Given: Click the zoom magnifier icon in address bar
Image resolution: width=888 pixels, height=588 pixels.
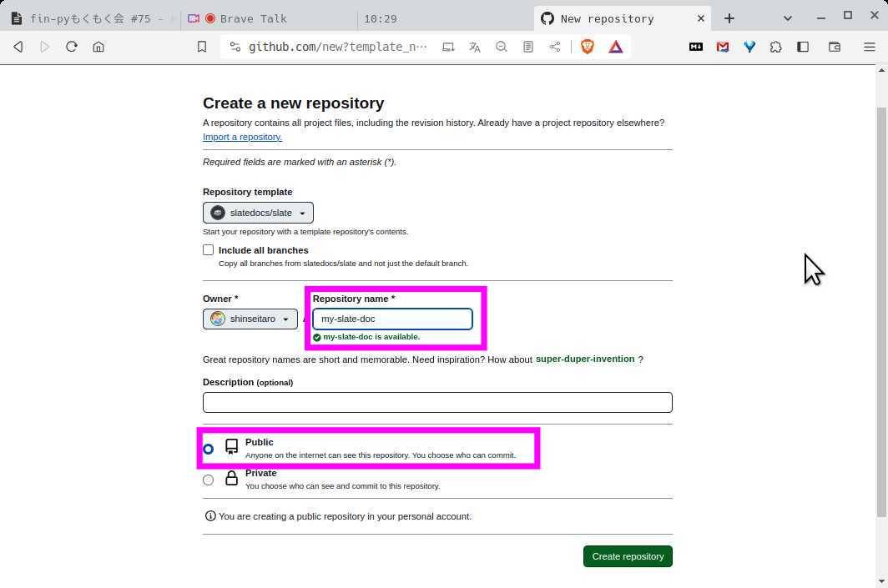Looking at the screenshot, I should 502,47.
